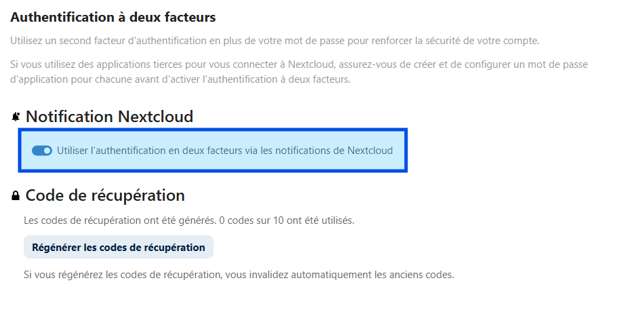Click the "Code de récupération" section heading

click(105, 195)
